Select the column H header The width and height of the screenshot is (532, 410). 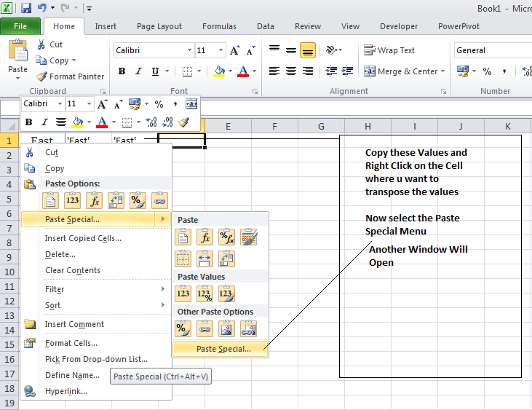(368, 127)
